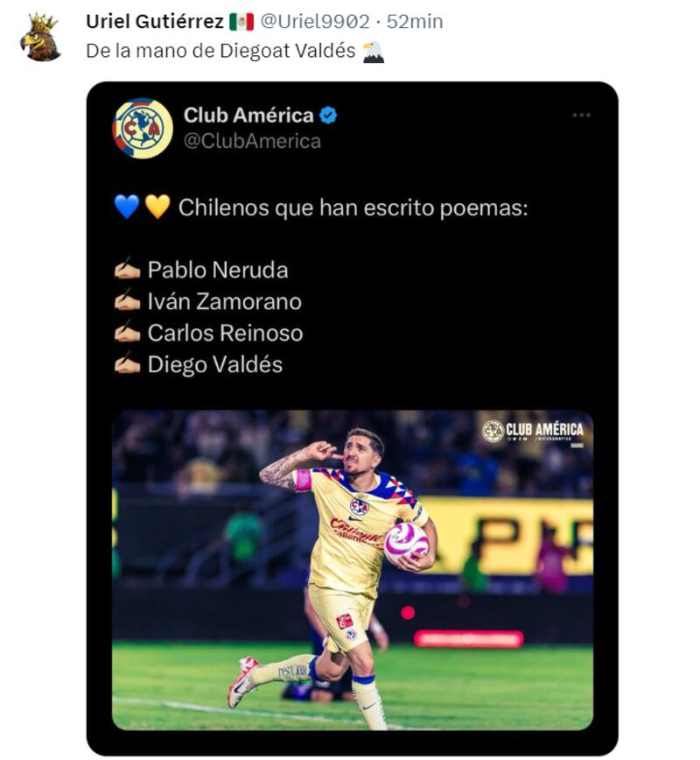
Task: Click the writing hand beside Pablo Neruda
Action: coord(128,270)
